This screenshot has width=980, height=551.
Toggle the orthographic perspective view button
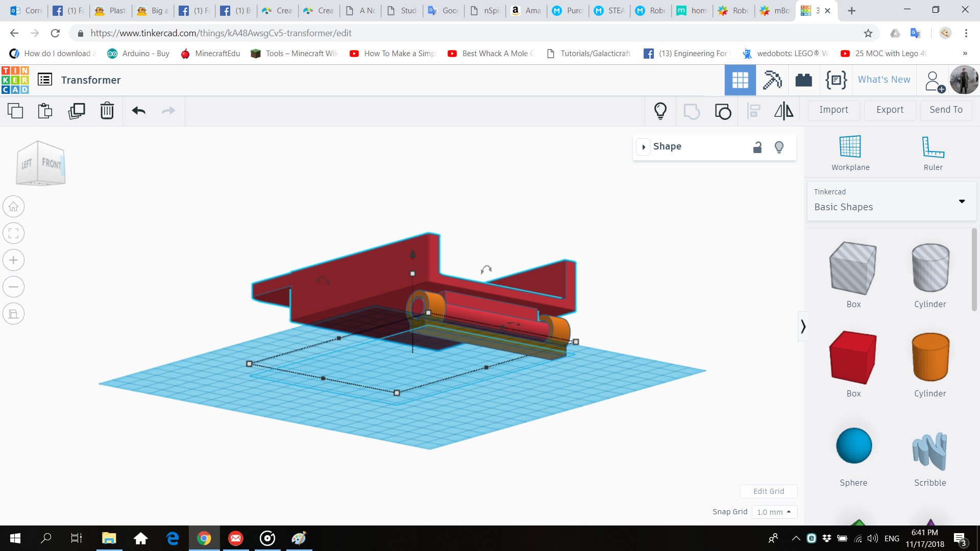point(14,314)
